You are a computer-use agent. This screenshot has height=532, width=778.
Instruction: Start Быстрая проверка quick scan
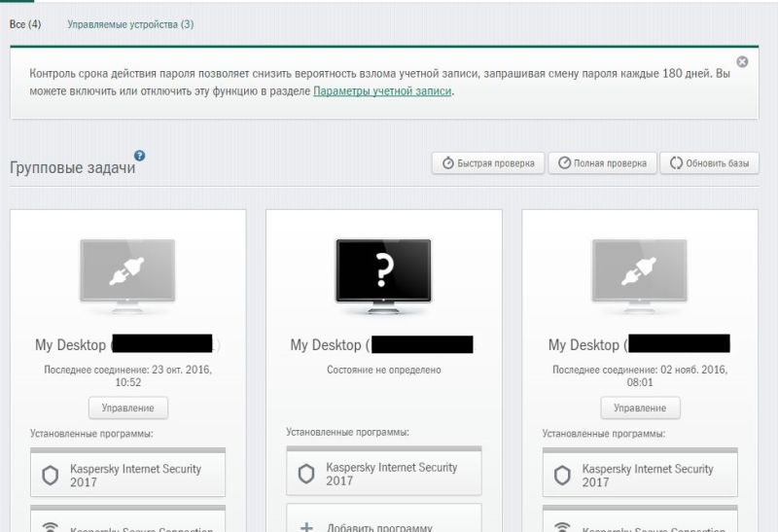(x=488, y=163)
